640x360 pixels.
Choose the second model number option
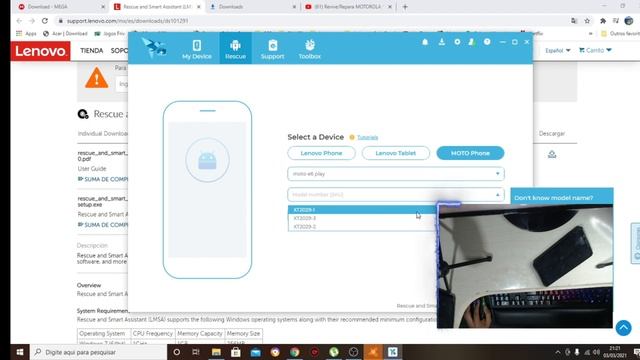[362, 218]
